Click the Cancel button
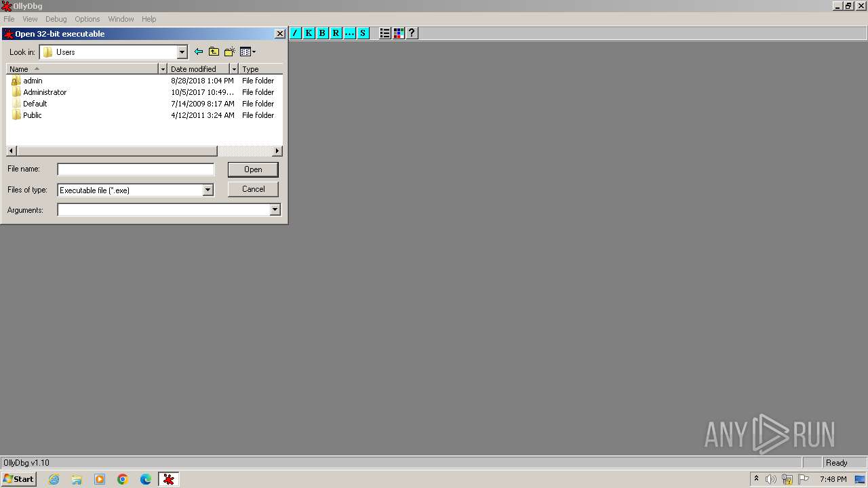Screen dimensions: 868x488 (253, 189)
